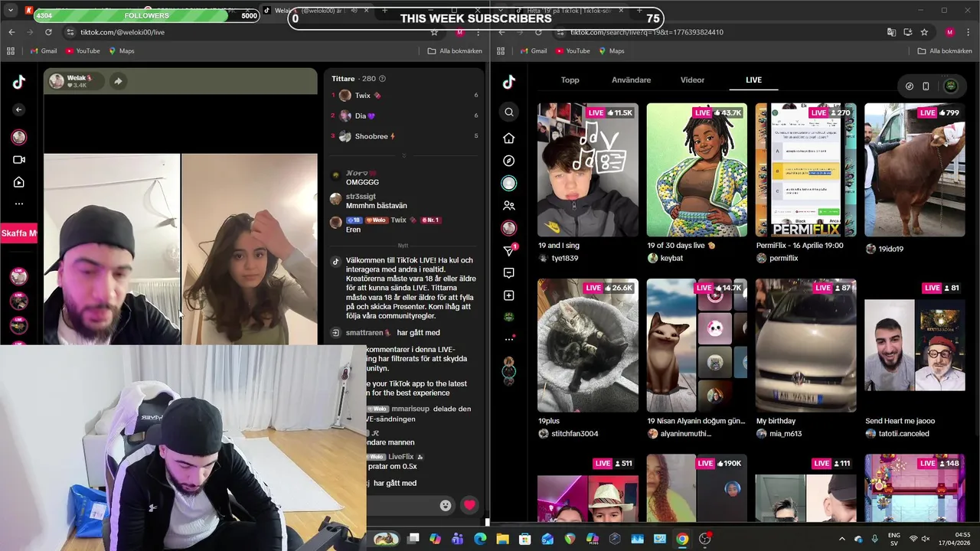Screen dimensions: 980x551
Task: Open '19 of 30 days live' thumbnail
Action: [697, 170]
